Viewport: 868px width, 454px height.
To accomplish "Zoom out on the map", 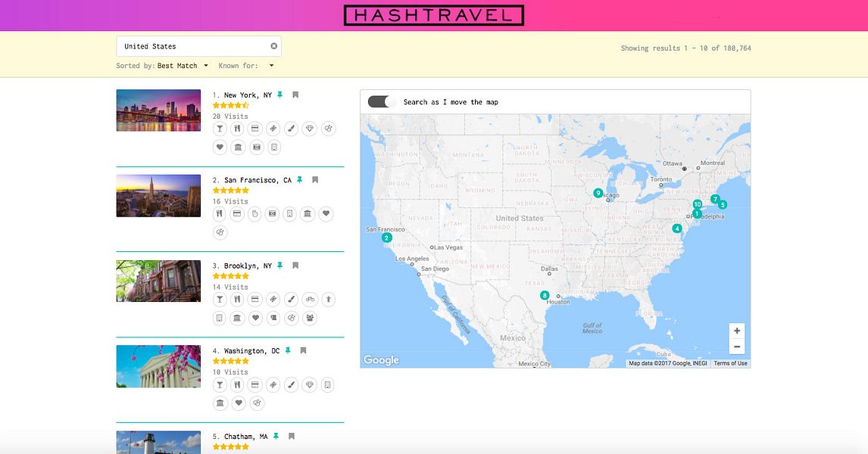I will (x=737, y=347).
